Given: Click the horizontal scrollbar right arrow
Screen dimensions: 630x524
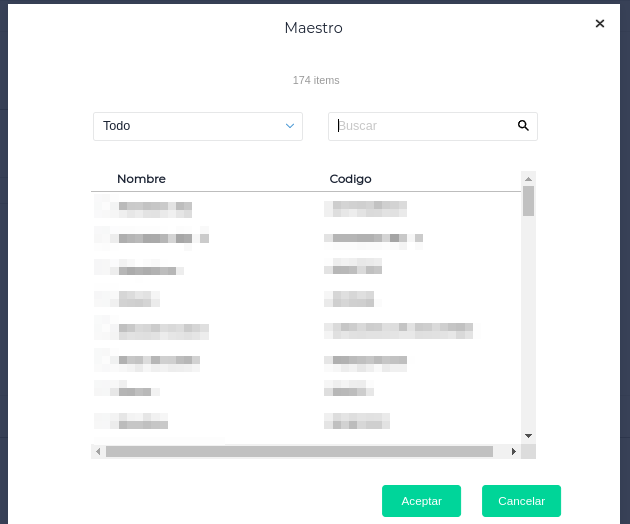Looking at the screenshot, I should click(514, 452).
